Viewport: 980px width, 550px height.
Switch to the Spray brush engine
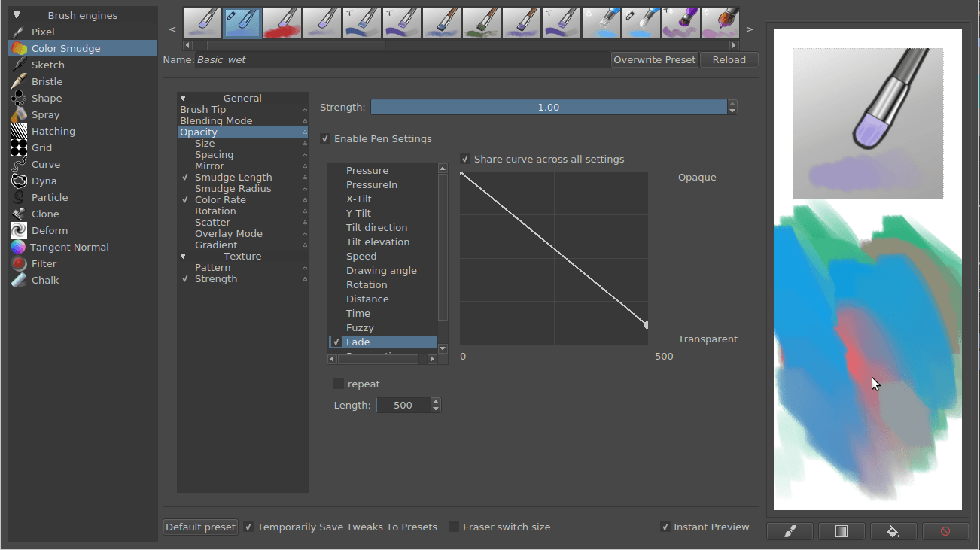click(44, 114)
